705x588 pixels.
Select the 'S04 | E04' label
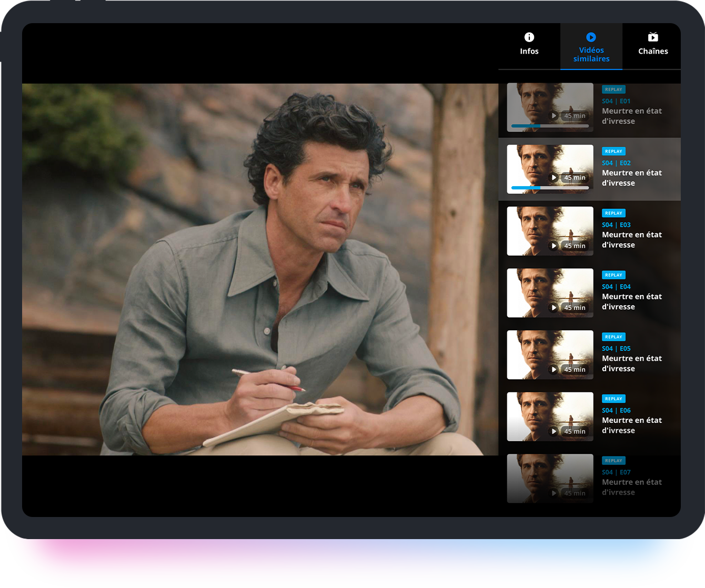coord(616,287)
